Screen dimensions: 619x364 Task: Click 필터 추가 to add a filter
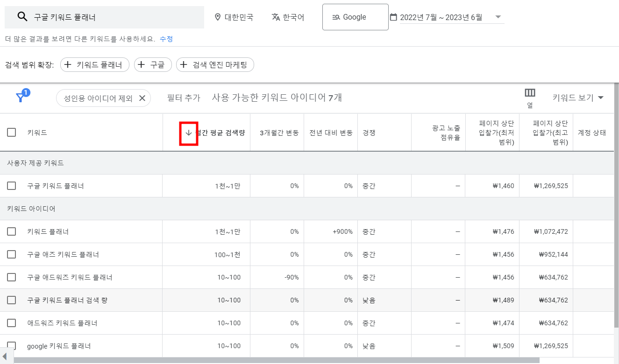184,98
